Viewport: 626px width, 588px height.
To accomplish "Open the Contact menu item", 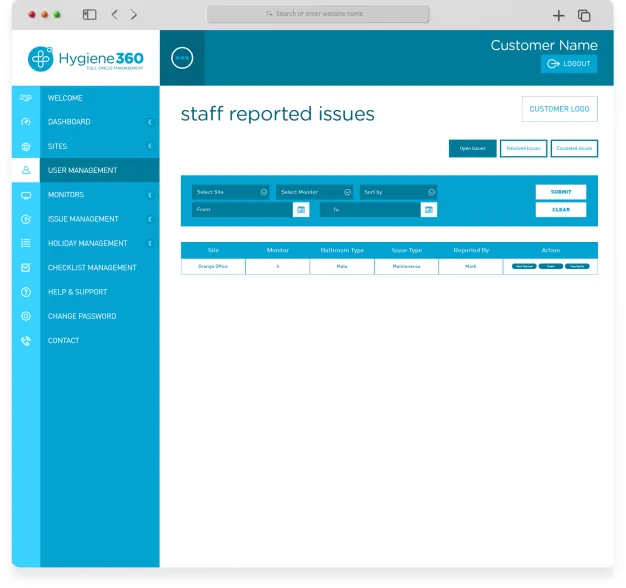I will 63,341.
